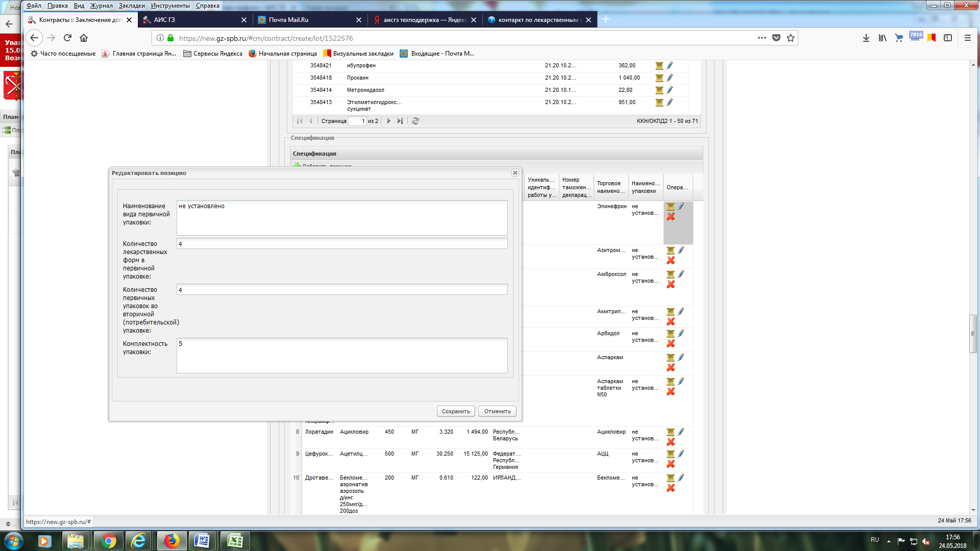The image size is (980, 551).
Task: Open the page actions three-dots menu
Action: [x=762, y=38]
